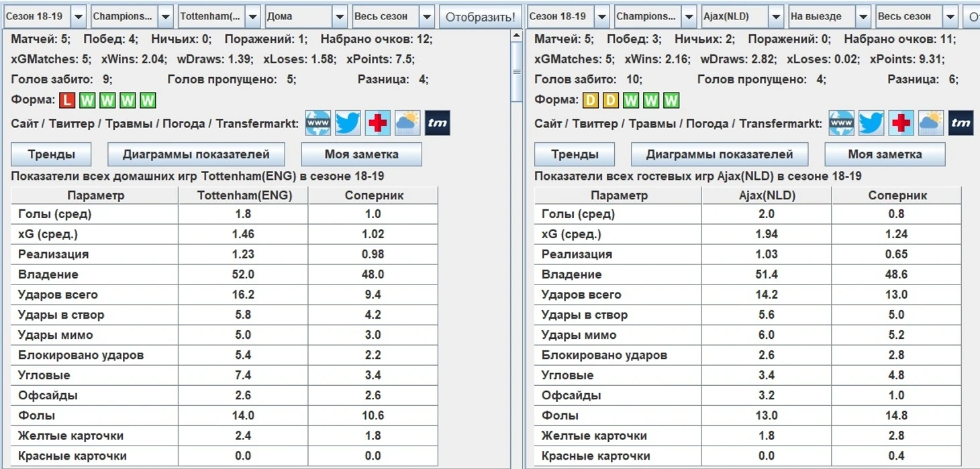Screen dimensions: 980x469
Task: Open Tottenham injuries red cross icon
Action: click(378, 123)
